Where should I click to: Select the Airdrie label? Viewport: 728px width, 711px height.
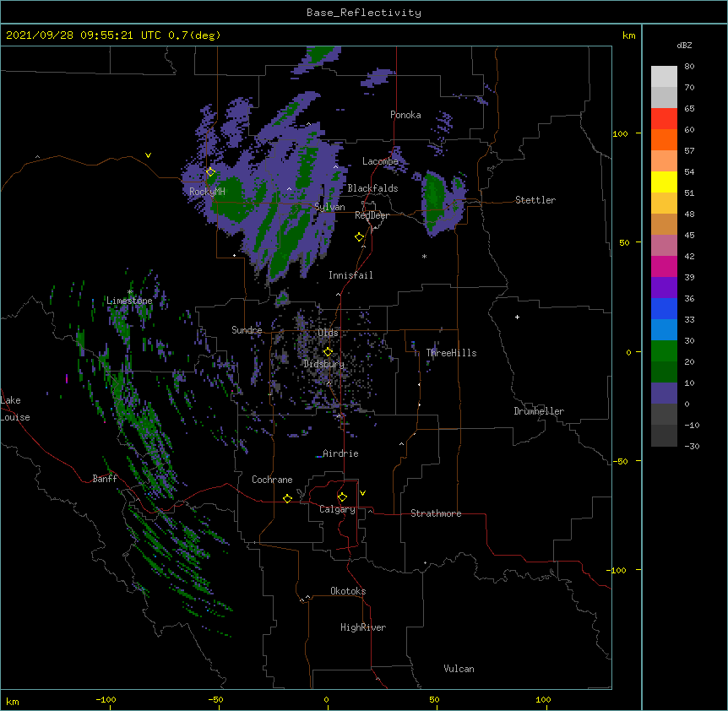340,453
